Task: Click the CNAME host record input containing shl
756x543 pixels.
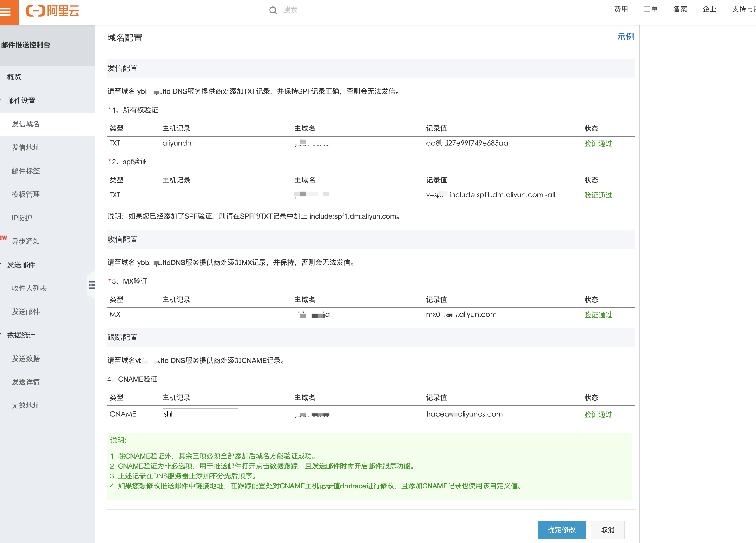Action: (200, 414)
